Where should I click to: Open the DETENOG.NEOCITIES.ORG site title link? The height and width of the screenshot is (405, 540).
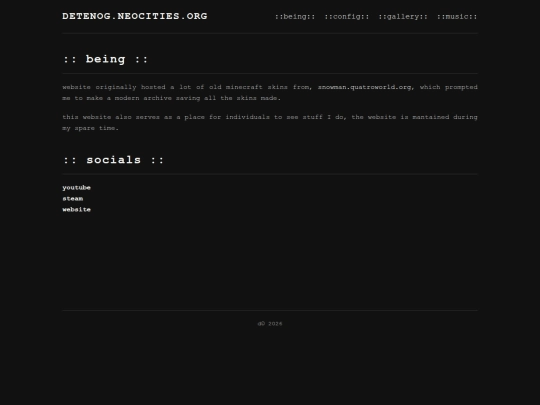[135, 16]
